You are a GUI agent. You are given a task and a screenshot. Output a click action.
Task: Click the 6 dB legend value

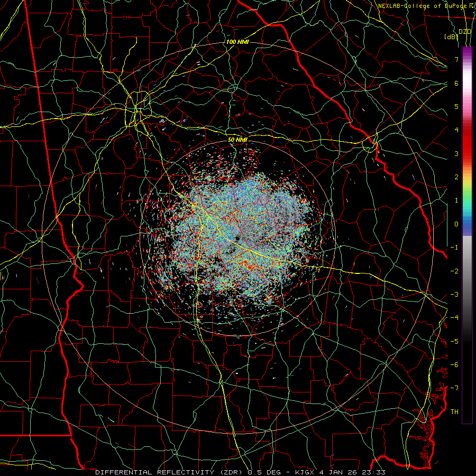(x=456, y=83)
